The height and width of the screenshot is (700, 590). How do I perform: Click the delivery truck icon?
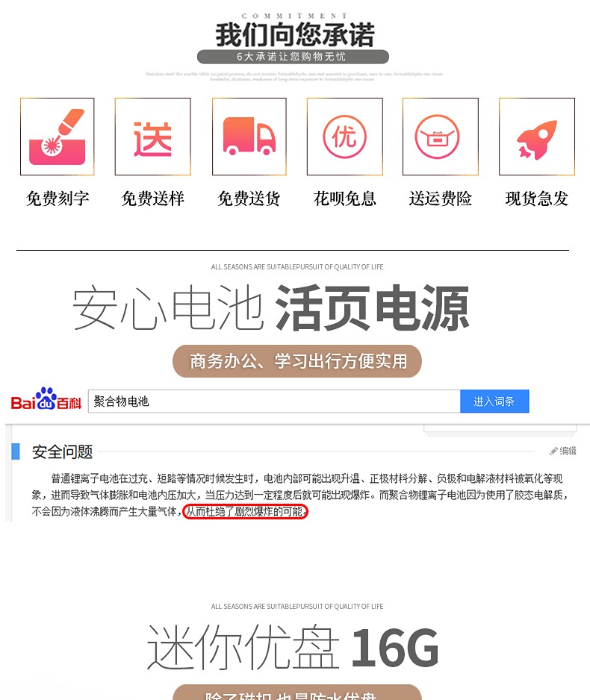pyautogui.click(x=249, y=137)
